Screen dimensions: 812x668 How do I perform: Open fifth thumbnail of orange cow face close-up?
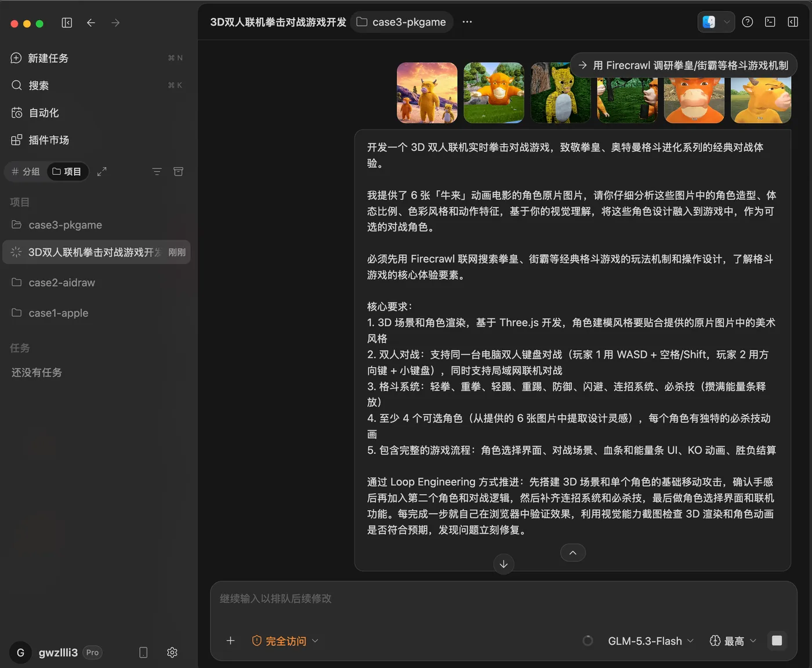click(694, 100)
